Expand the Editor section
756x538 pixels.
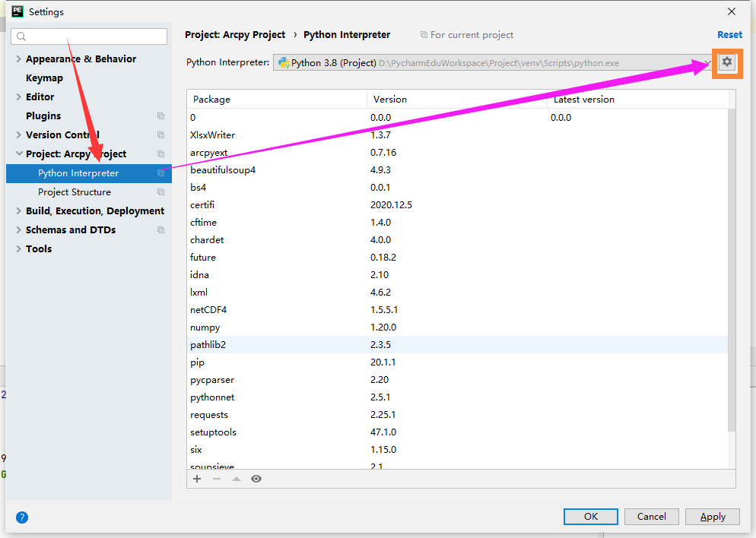[x=19, y=97]
